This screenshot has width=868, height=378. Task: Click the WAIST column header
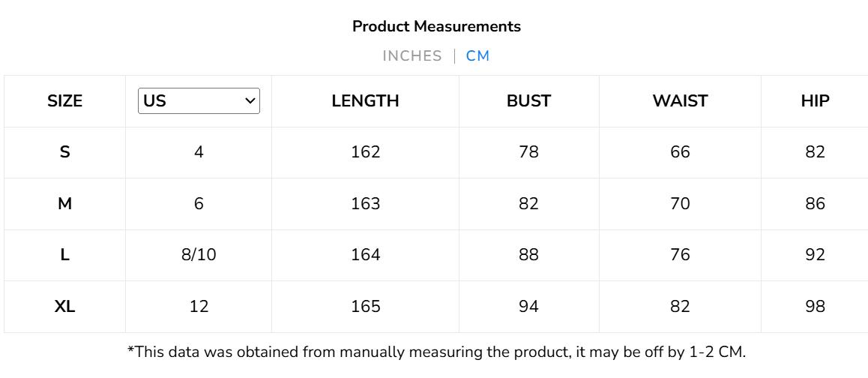click(x=680, y=101)
